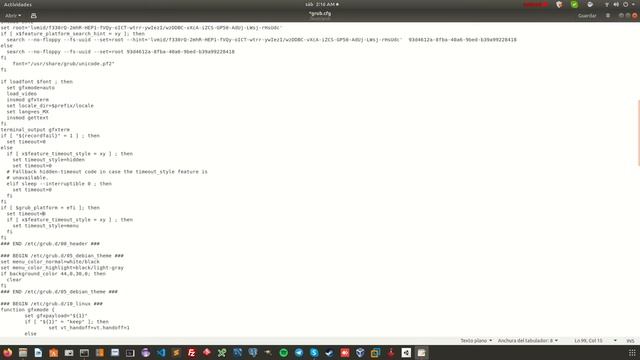The height and width of the screenshot is (360, 640).
Task: Open the volume indicator in the top bar
Action: [616, 4]
